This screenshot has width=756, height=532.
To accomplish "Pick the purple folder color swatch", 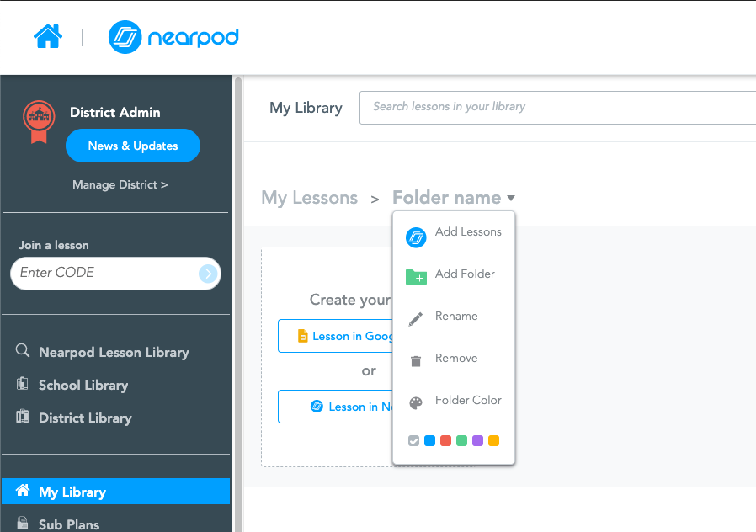I will point(477,440).
